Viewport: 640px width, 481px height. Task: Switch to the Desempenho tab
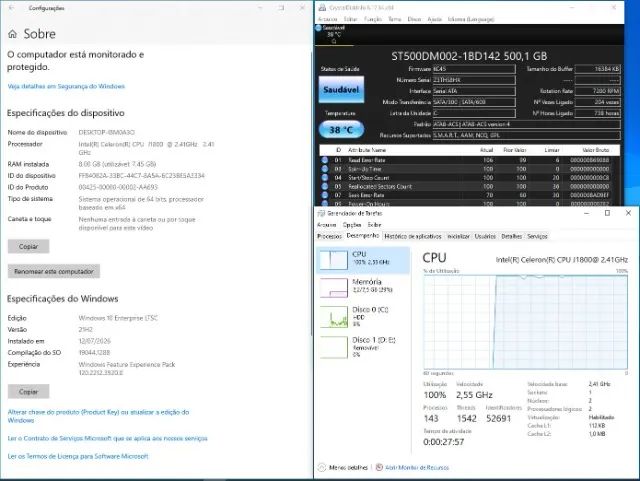(362, 236)
